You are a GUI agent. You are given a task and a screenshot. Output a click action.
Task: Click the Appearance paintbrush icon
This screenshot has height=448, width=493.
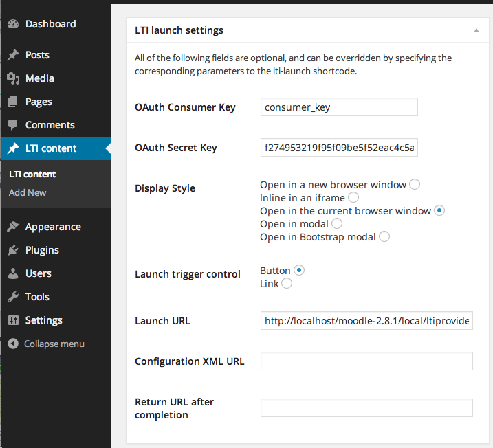tap(13, 227)
